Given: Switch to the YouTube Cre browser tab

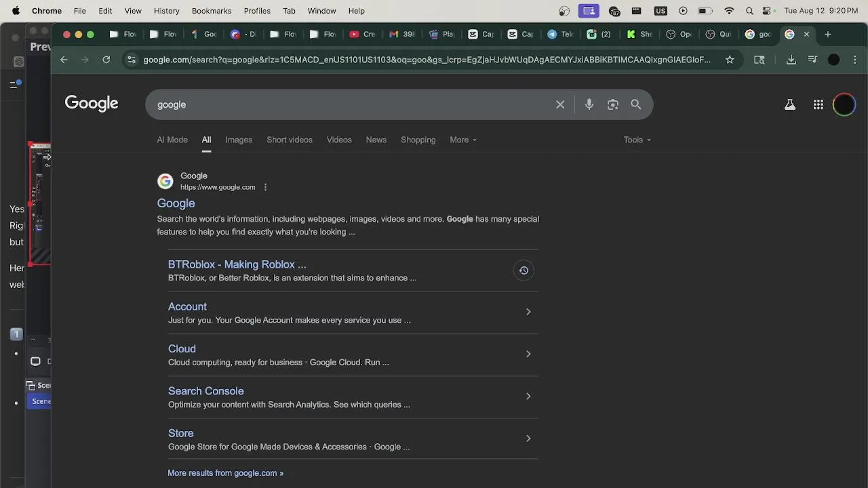Looking at the screenshot, I should pos(362,34).
